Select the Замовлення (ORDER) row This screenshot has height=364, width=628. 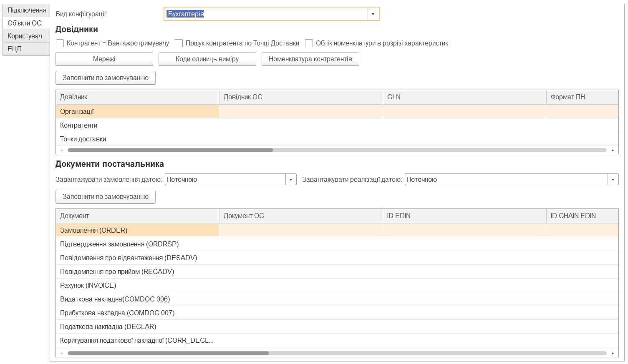pyautogui.click(x=337, y=230)
